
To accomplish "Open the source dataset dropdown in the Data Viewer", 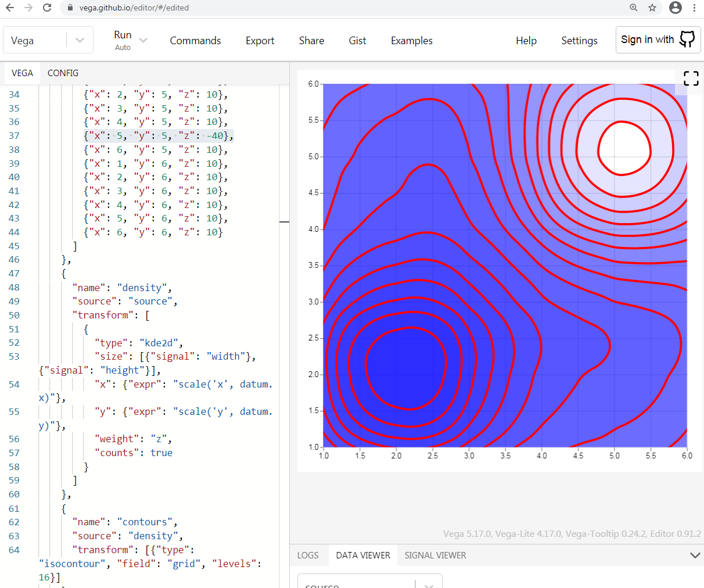I will [x=370, y=581].
